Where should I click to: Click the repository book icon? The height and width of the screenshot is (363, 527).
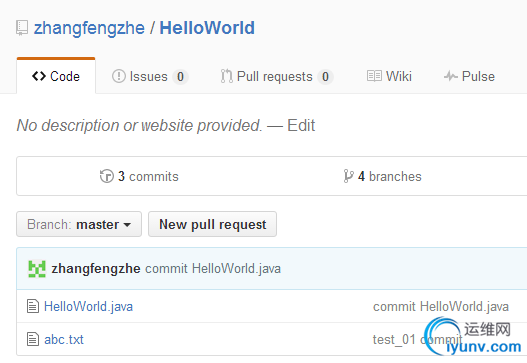[x=22, y=28]
